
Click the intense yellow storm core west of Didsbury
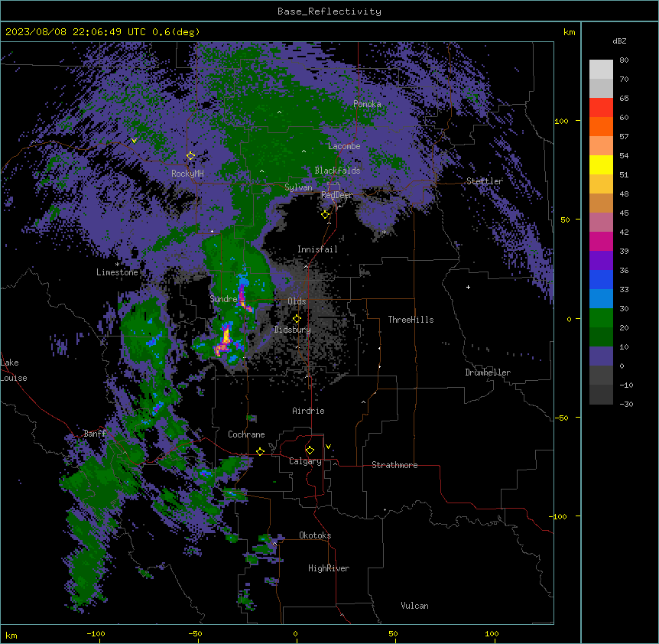pos(226,337)
